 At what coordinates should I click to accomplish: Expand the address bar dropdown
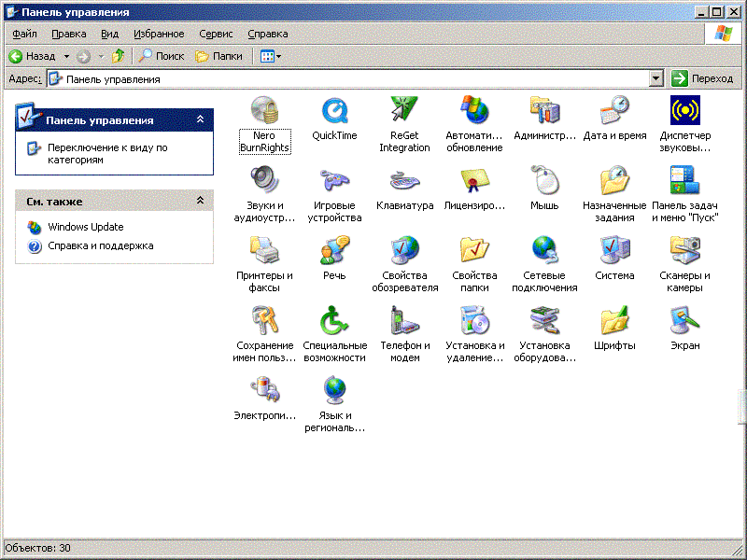point(655,79)
